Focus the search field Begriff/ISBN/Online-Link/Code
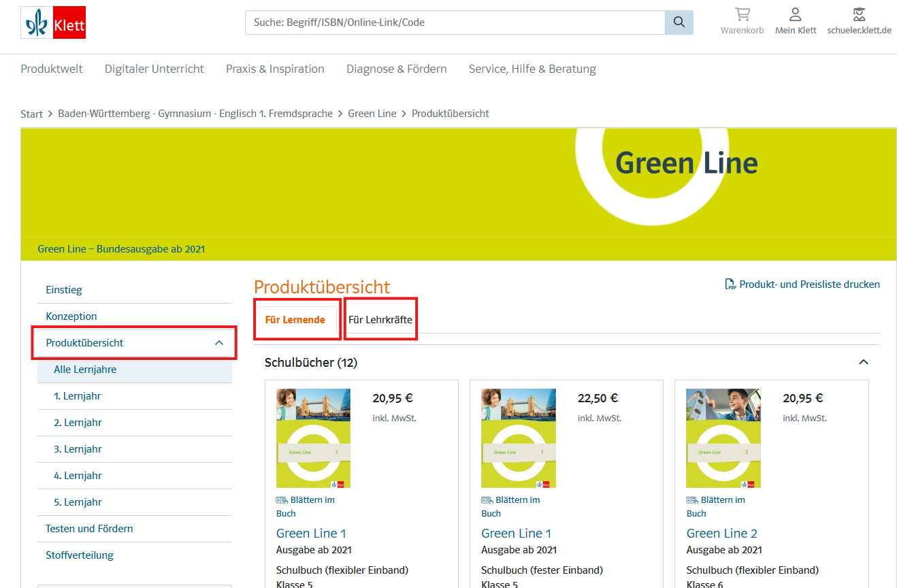Image resolution: width=897 pixels, height=588 pixels. pos(455,22)
